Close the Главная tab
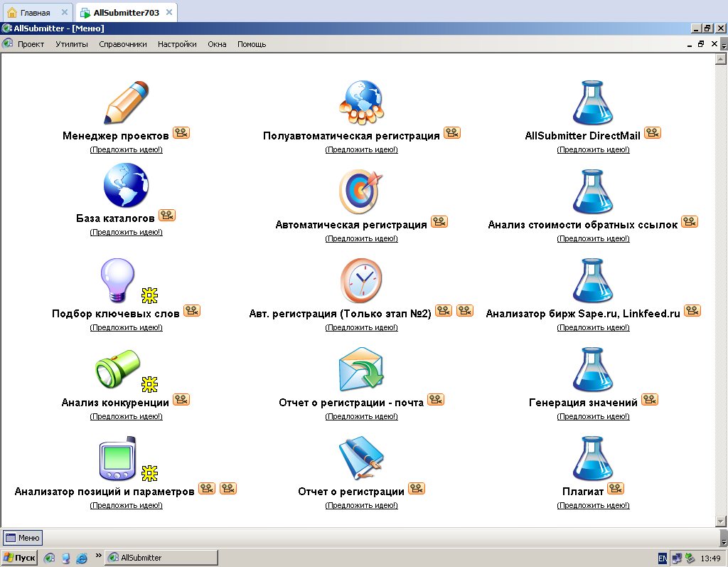Screen dimensions: 728x567 [65, 12]
